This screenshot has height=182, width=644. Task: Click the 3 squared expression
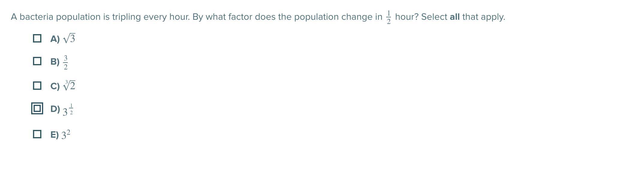coord(66,135)
